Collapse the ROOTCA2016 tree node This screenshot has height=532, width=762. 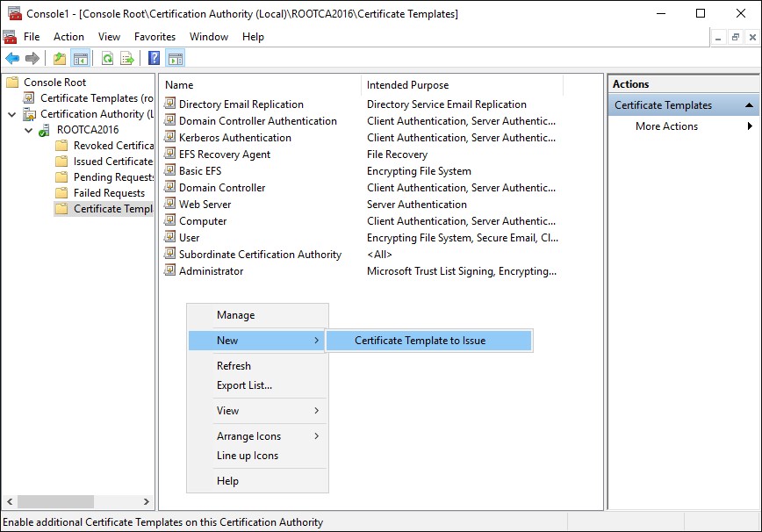click(x=29, y=130)
